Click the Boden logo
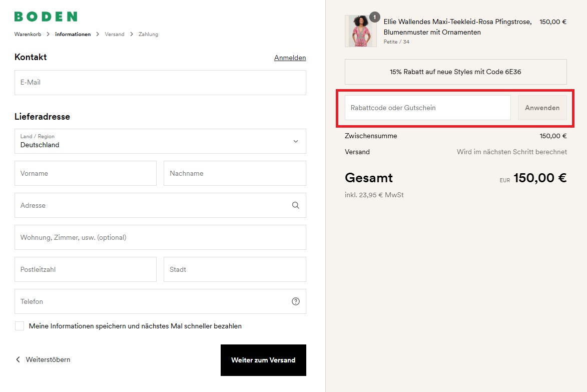The height and width of the screenshot is (392, 587). [x=46, y=17]
